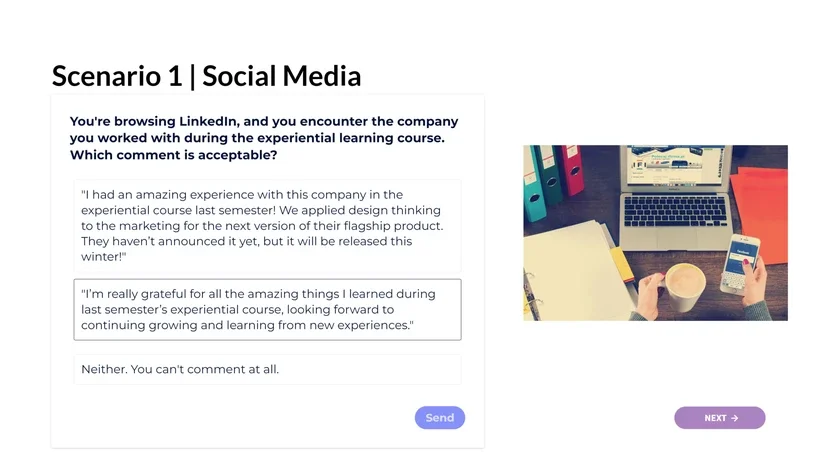Click the "Scenario 1" text in the heading
The image size is (825, 464).
tap(115, 76)
